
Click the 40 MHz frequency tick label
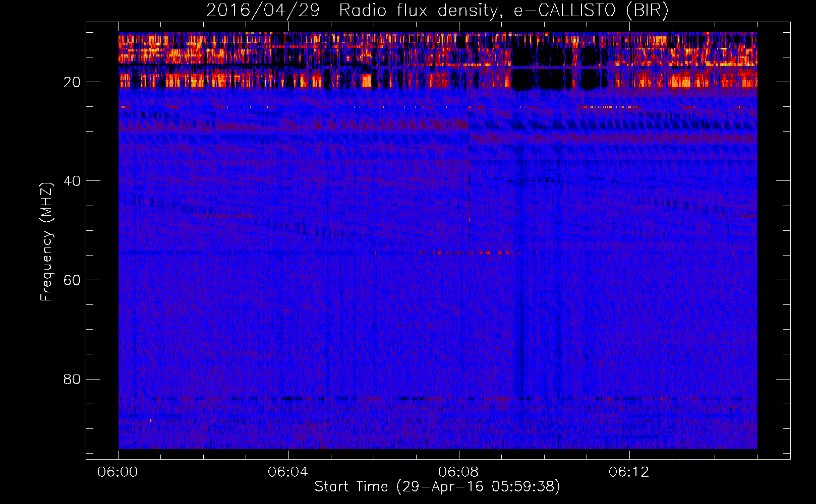pyautogui.click(x=72, y=181)
